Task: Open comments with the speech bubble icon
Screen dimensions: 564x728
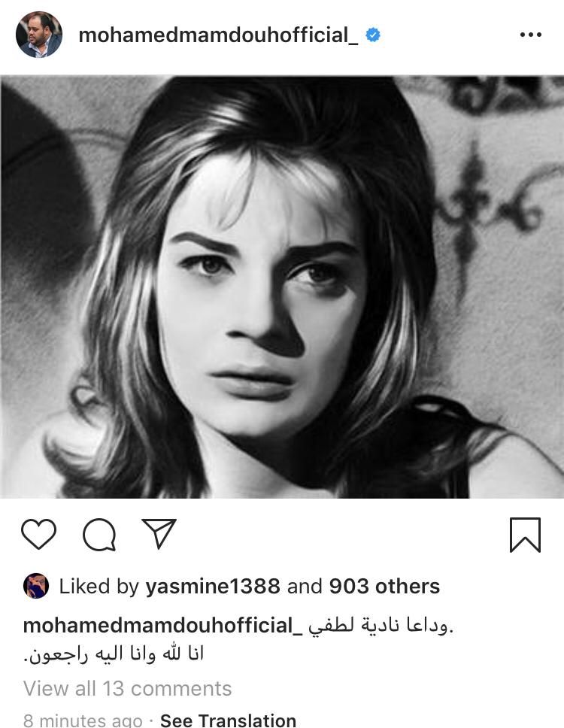Action: tap(99, 535)
